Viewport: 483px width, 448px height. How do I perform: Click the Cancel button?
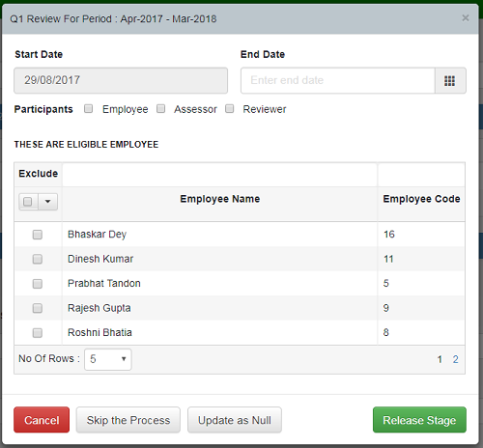point(42,420)
